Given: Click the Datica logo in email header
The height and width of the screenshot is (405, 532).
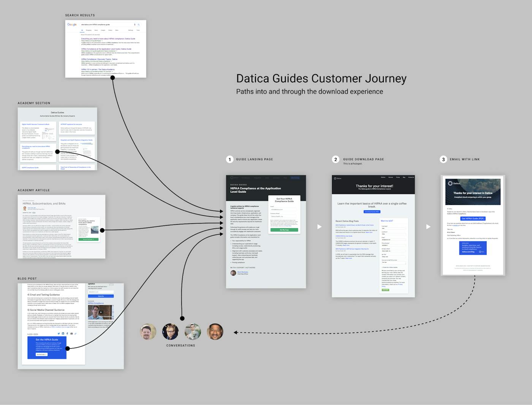Looking at the screenshot, I should [454, 183].
